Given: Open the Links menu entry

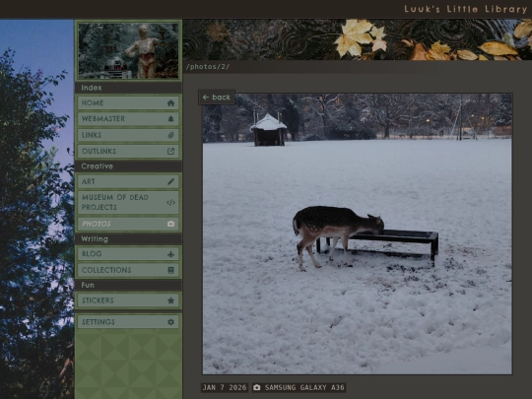Looking at the screenshot, I should (x=128, y=135).
